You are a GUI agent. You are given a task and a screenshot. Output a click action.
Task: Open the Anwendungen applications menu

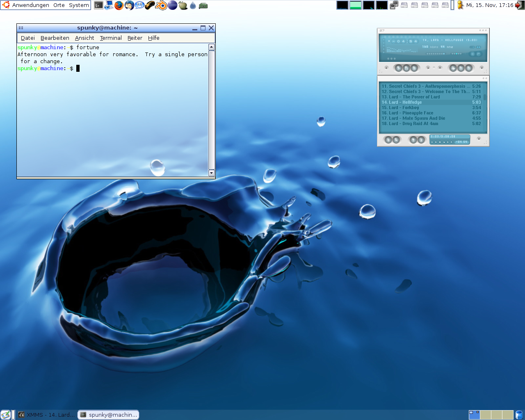tap(30, 5)
